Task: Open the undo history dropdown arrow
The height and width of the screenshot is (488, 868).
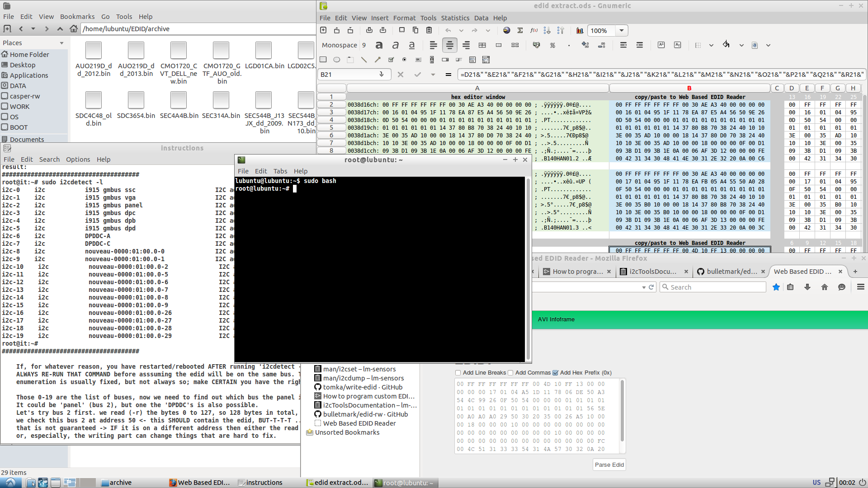Action: (x=461, y=30)
